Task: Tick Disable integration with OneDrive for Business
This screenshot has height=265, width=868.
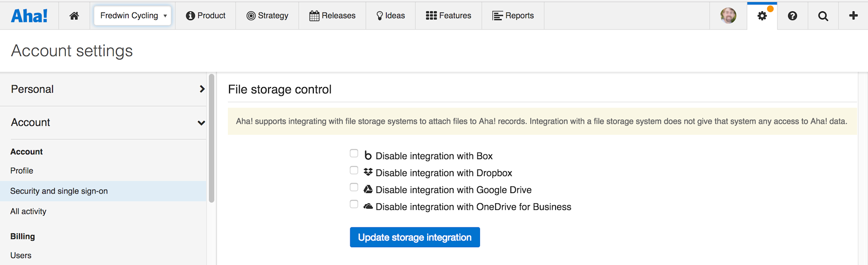Action: (354, 204)
